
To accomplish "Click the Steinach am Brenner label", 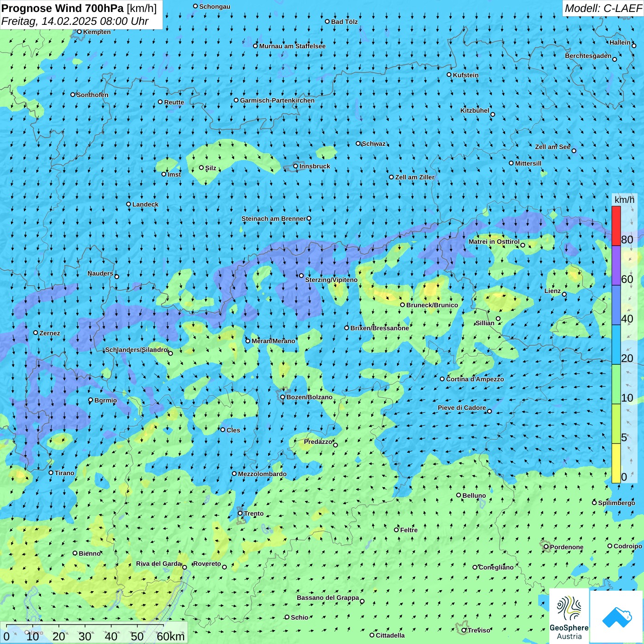I will (x=274, y=218).
